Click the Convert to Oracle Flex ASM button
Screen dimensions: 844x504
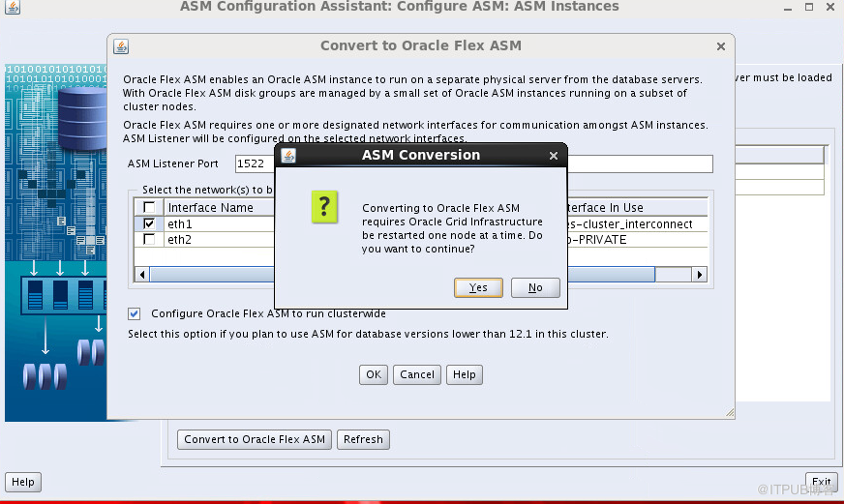tap(255, 439)
